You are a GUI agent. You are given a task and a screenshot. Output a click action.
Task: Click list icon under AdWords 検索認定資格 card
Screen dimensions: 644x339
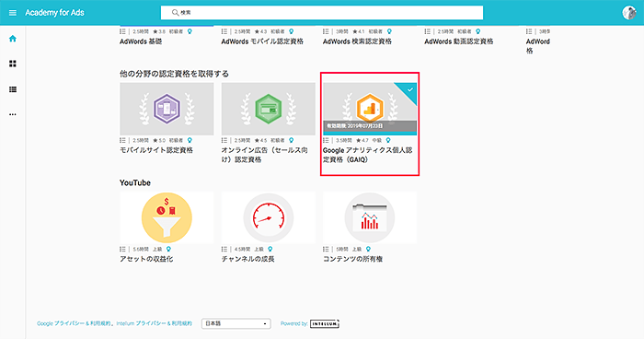tap(326, 31)
